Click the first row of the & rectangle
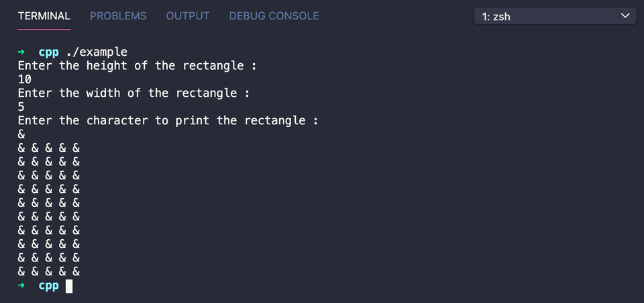 [x=49, y=148]
